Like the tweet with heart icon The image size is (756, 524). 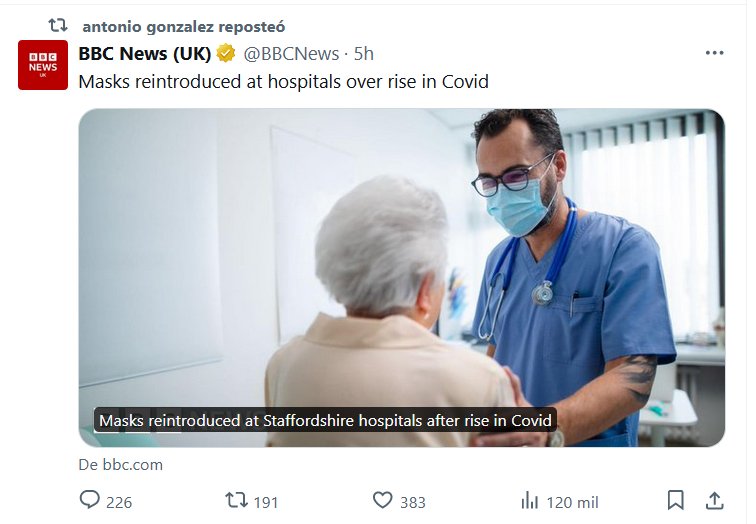[x=382, y=500]
